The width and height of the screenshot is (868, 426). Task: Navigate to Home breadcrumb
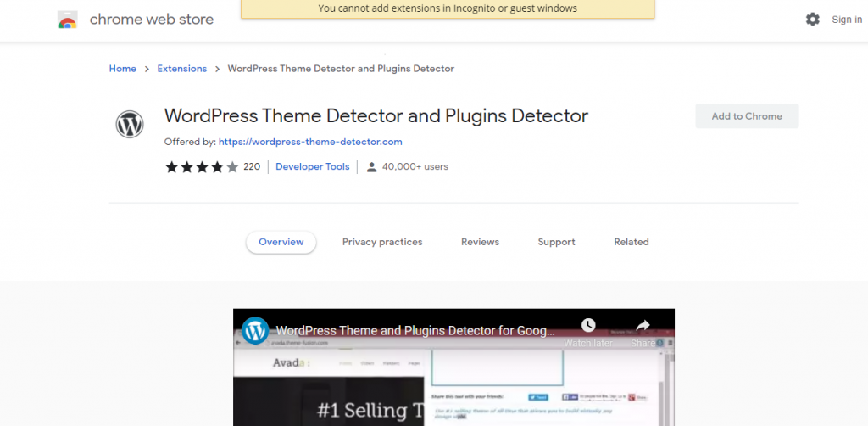122,69
